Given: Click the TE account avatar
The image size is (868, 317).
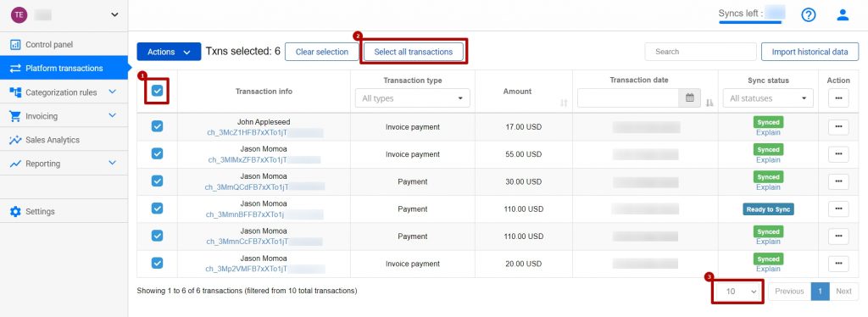Looking at the screenshot, I should point(19,15).
